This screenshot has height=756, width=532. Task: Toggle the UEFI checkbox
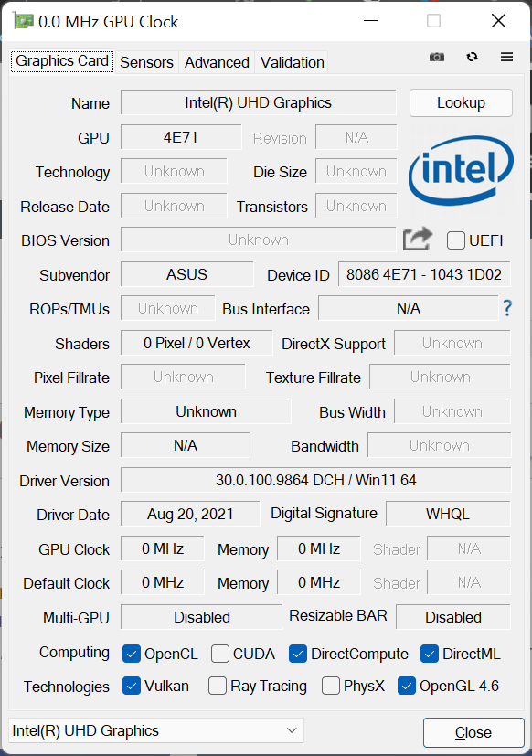456,240
